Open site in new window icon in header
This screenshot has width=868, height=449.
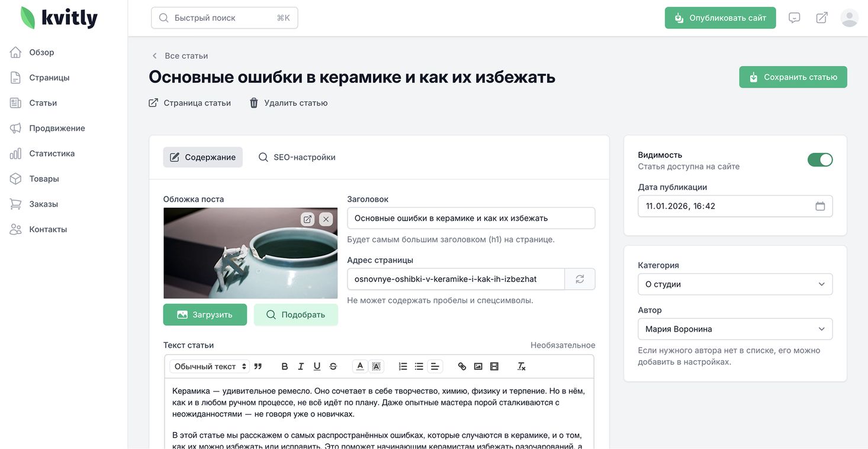click(x=822, y=18)
